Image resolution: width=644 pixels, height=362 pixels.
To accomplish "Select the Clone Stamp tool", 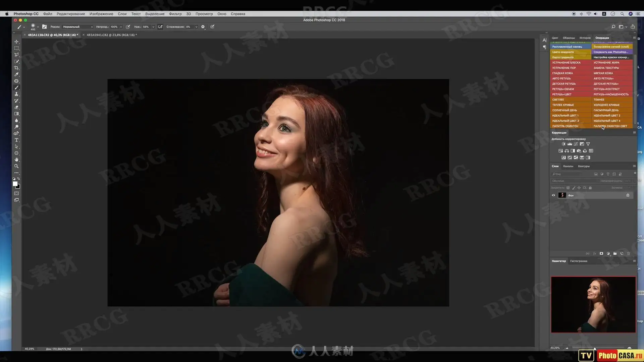I will pyautogui.click(x=16, y=94).
